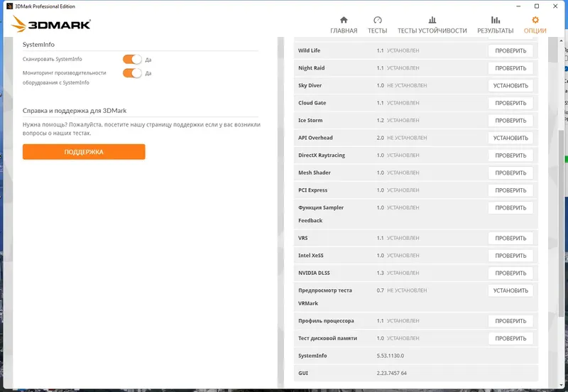Verify PCI Express with ПРОВЕРИТЬ
568x392 pixels.
pos(510,190)
